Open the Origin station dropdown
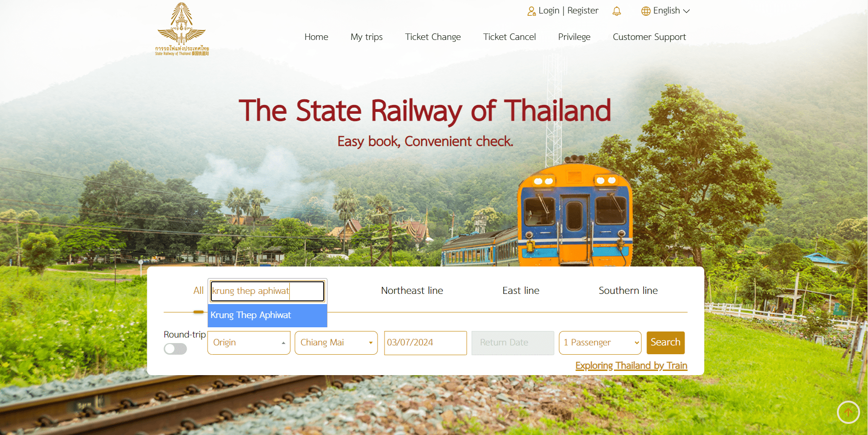This screenshot has width=868, height=435. (249, 343)
